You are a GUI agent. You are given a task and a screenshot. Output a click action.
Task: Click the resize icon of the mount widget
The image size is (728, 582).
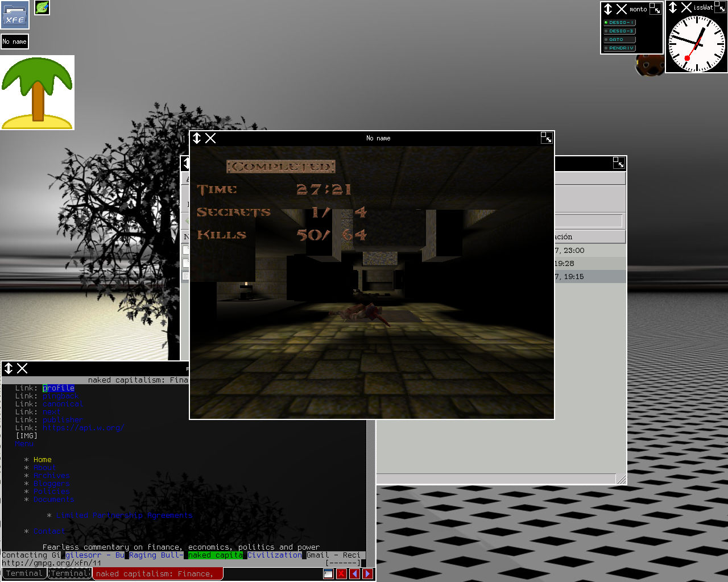(655, 9)
